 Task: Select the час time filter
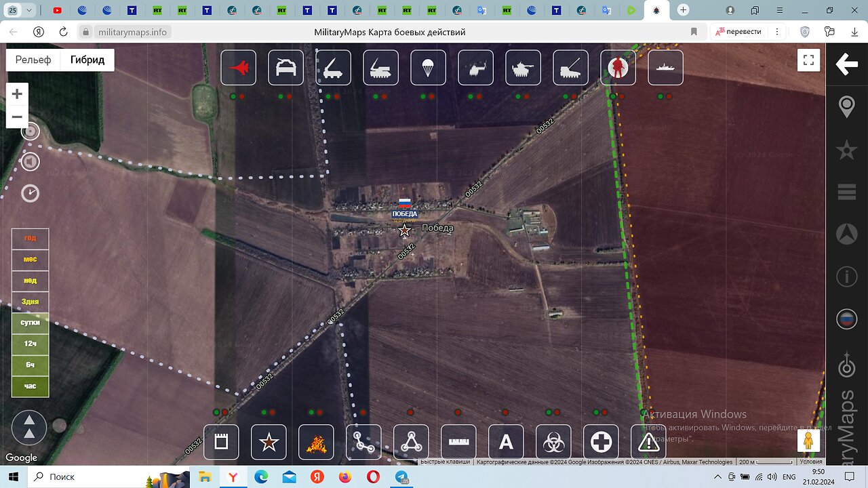[31, 386]
